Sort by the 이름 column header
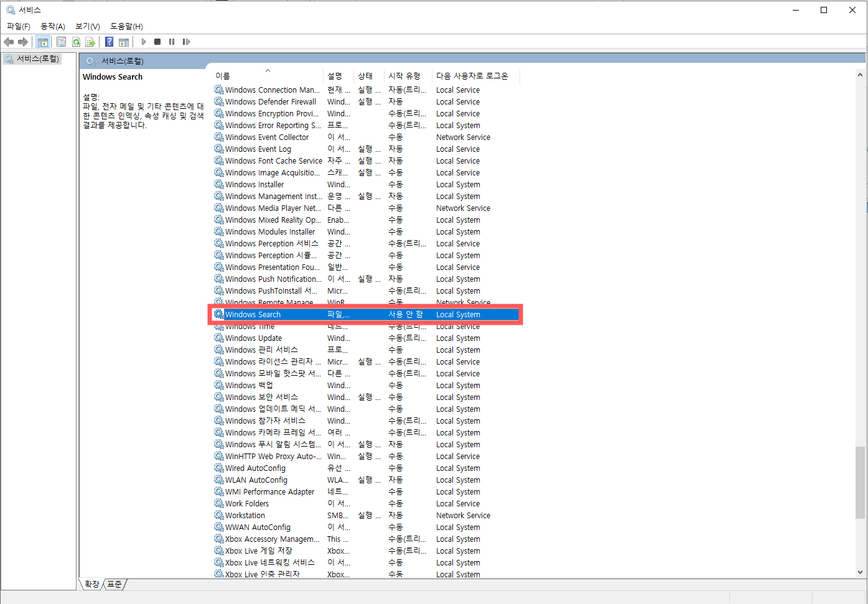Image resolution: width=868 pixels, height=604 pixels. coord(268,76)
